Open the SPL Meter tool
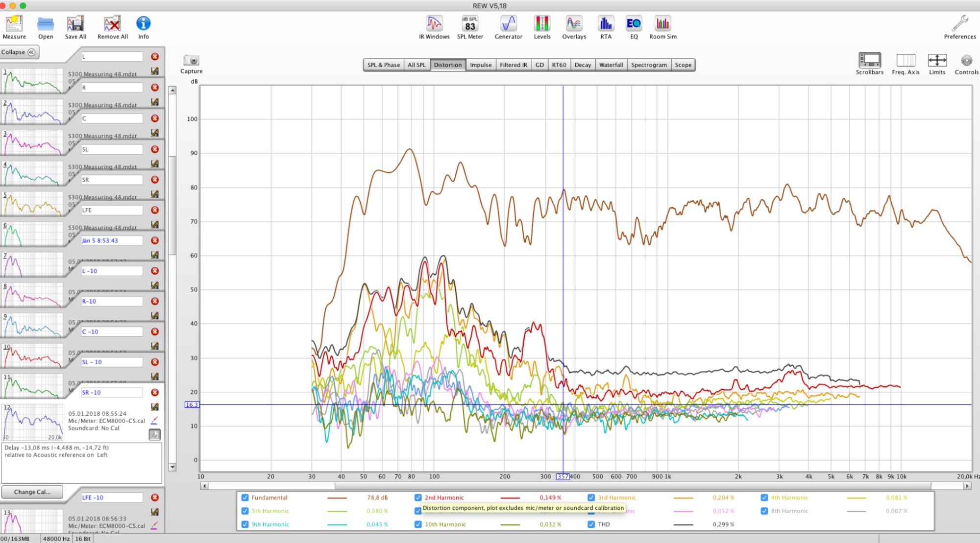 tap(469, 24)
